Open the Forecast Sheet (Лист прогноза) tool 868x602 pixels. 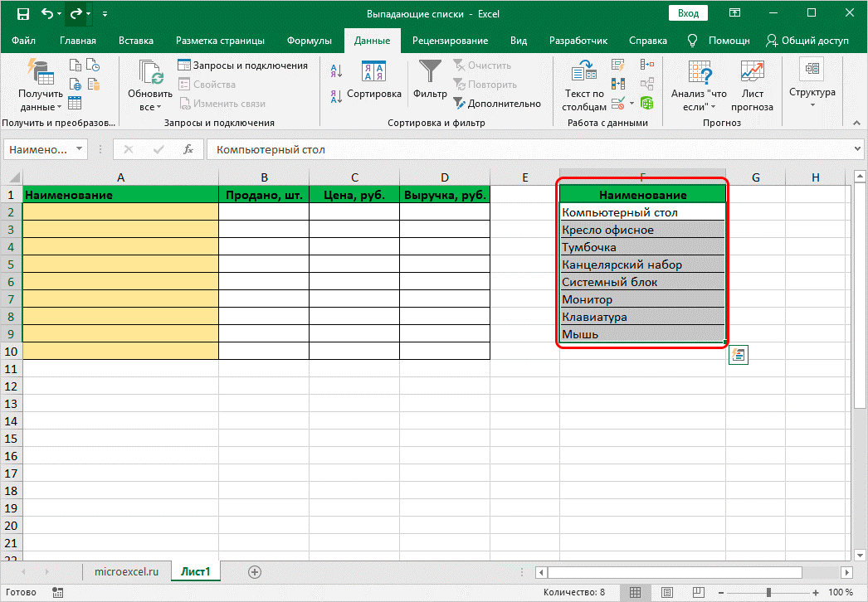point(752,85)
